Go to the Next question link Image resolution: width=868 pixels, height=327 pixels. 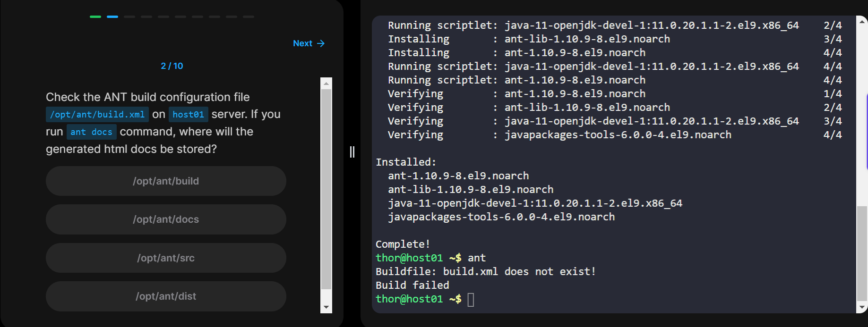coord(303,43)
